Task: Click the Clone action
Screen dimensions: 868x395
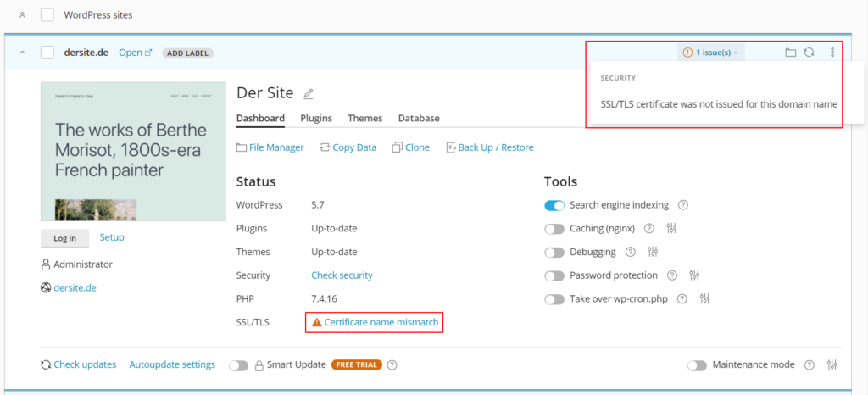Action: tap(411, 147)
